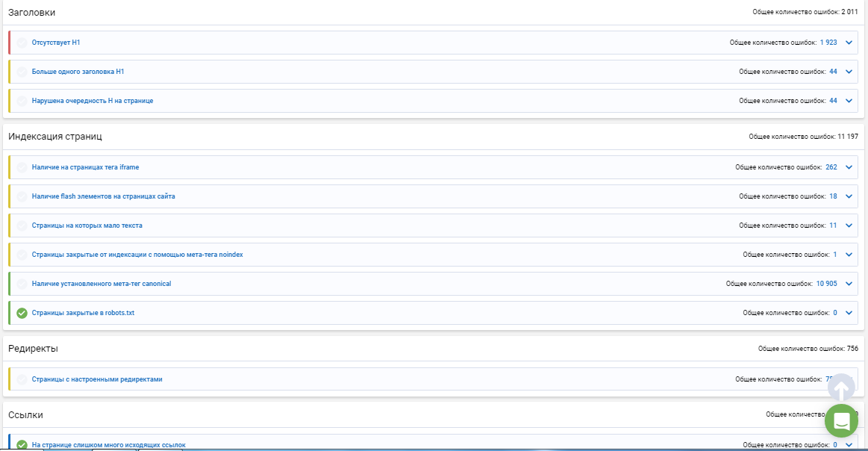The height and width of the screenshot is (451, 868).
Task: Open 'Наличие на страницах тега iframe' link
Action: click(85, 167)
